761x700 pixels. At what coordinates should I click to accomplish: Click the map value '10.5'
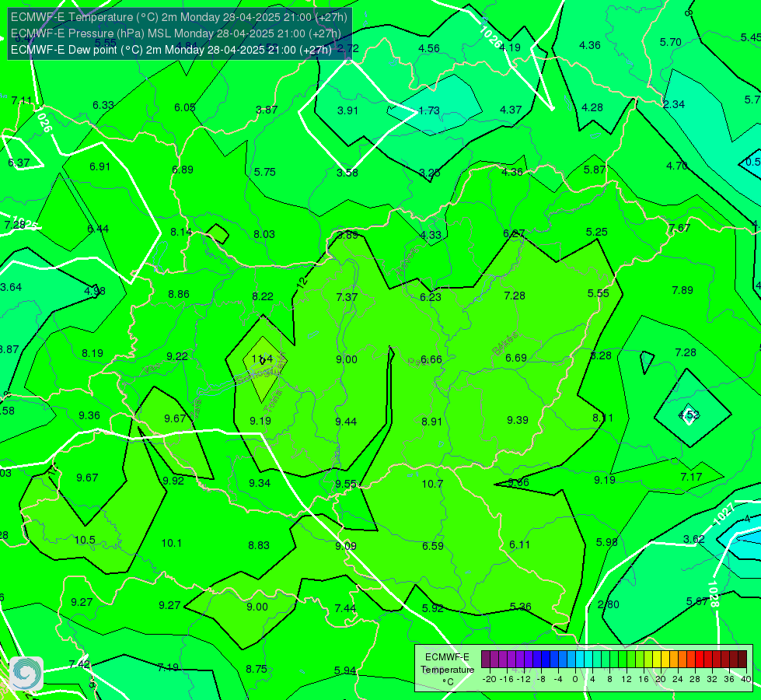[85, 541]
